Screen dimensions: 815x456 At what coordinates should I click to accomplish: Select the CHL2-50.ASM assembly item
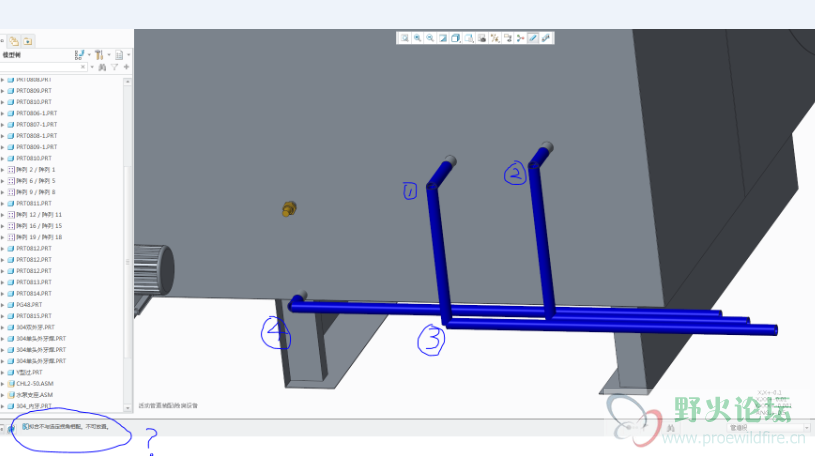(35, 384)
